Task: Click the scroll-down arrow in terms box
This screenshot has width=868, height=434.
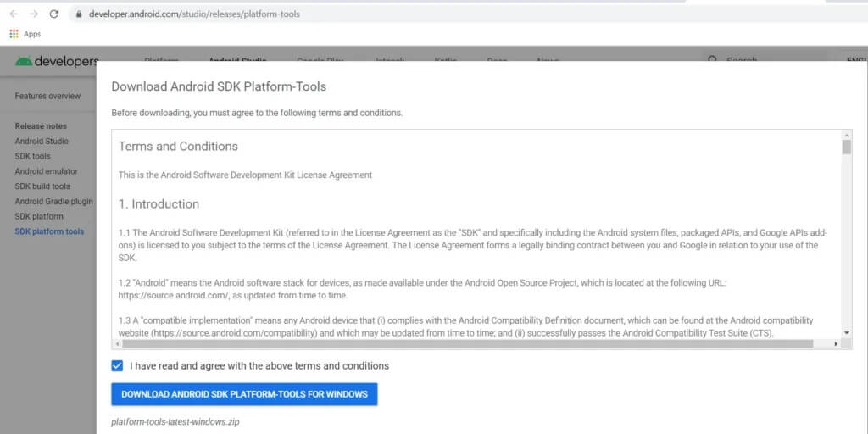Action: [x=846, y=332]
